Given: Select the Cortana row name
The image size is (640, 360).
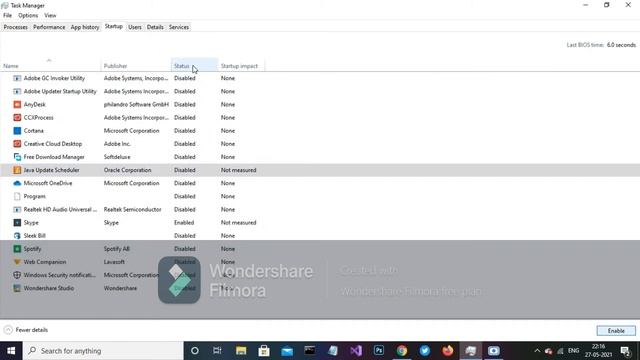Looking at the screenshot, I should [33, 131].
